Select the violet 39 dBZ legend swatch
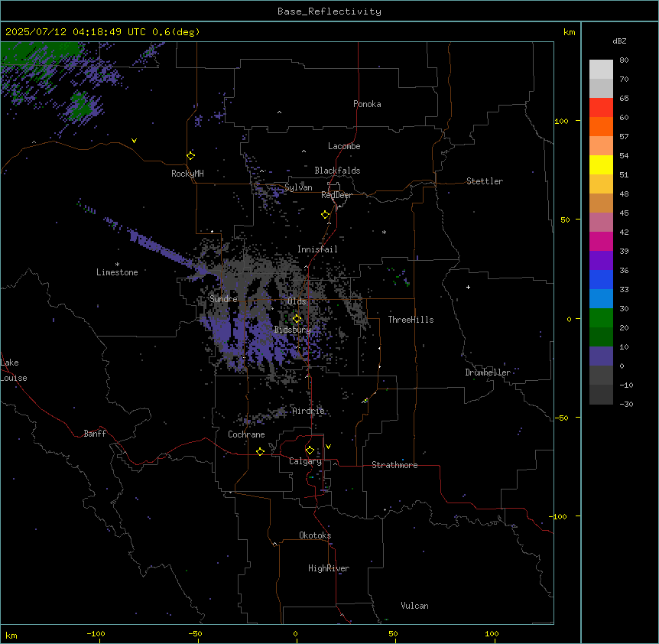659x644 pixels. [x=601, y=261]
